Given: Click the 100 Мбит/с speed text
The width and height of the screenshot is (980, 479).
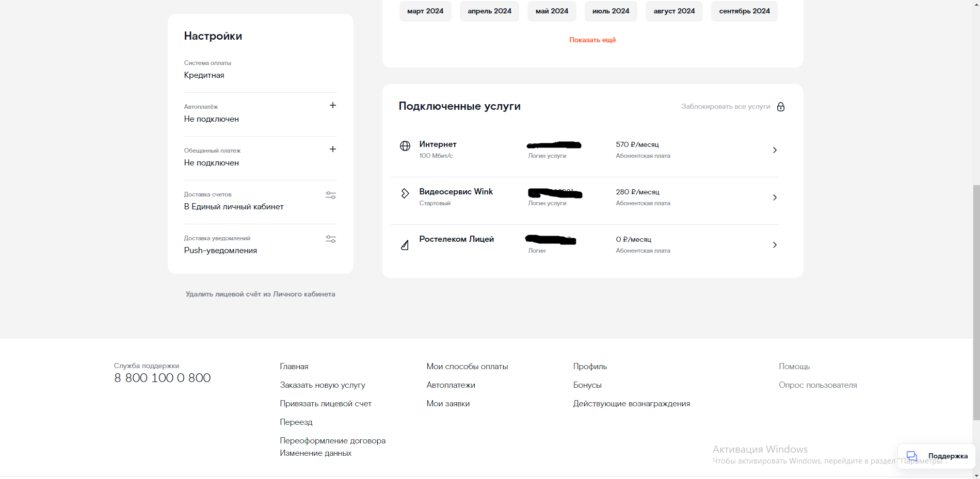Looking at the screenshot, I should pos(436,156).
